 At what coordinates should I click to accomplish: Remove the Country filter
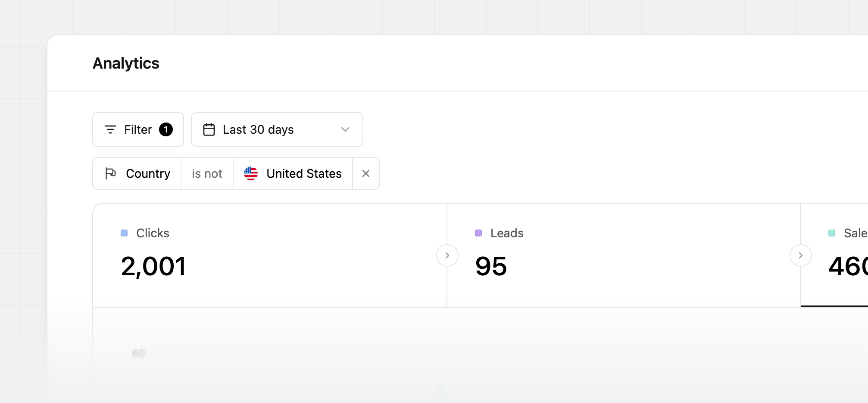366,173
